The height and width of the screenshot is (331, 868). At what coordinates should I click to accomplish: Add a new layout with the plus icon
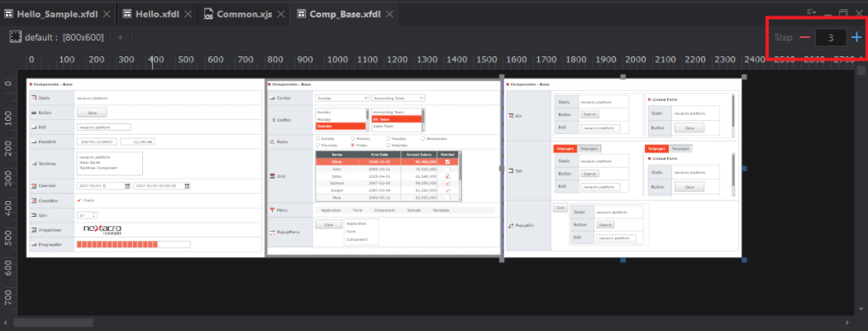pos(120,37)
